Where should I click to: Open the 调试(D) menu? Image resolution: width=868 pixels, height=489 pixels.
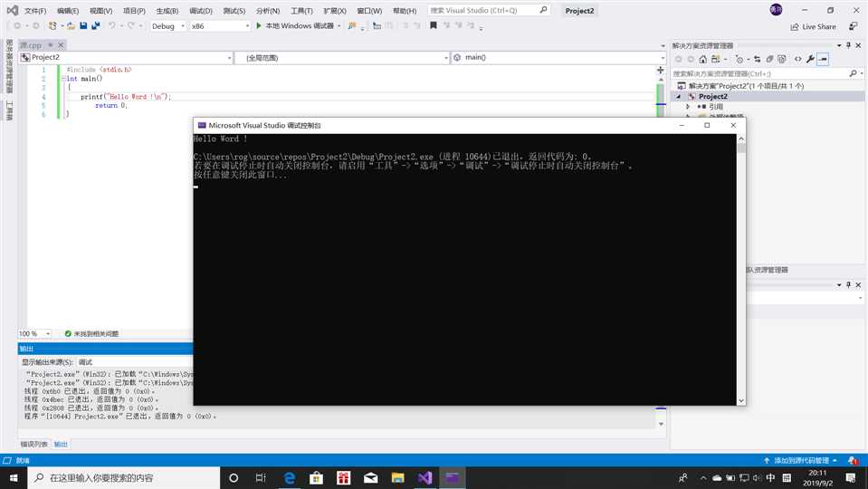[200, 11]
